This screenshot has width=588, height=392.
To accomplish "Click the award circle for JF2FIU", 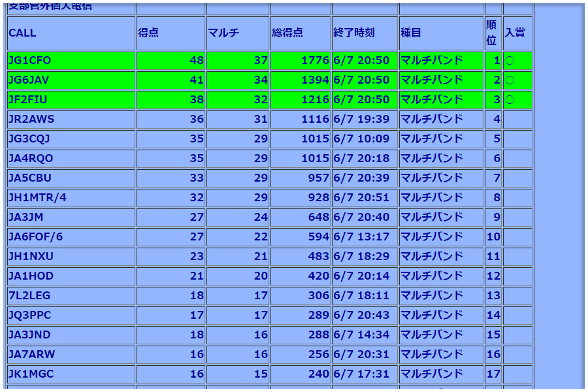I will pos(510,100).
